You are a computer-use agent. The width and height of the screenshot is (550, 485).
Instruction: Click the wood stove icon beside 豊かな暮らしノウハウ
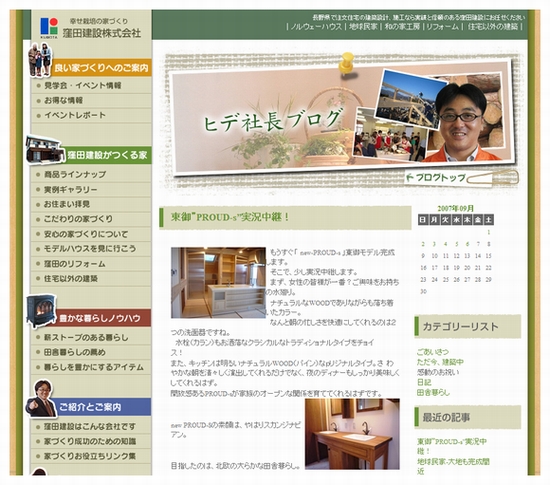(x=41, y=311)
